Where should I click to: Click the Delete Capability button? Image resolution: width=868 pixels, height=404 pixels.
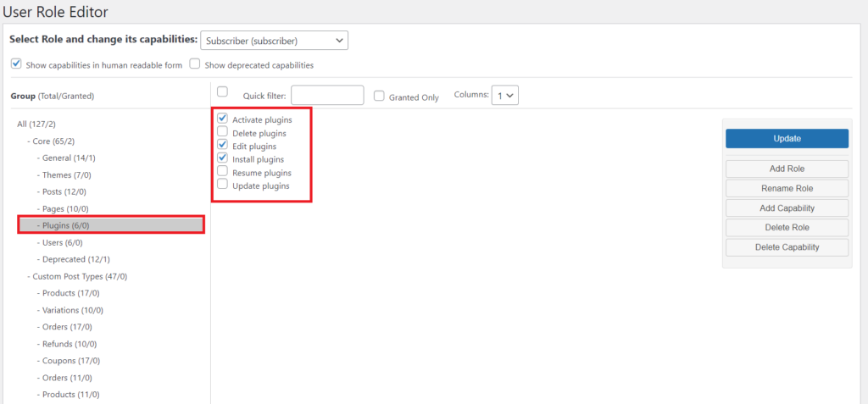pos(787,247)
